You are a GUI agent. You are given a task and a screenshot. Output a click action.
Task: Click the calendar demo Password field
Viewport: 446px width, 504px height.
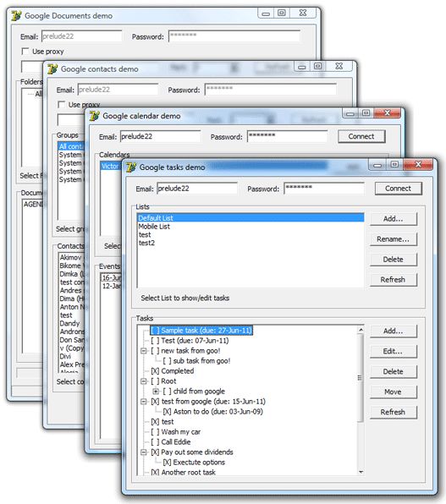point(288,136)
